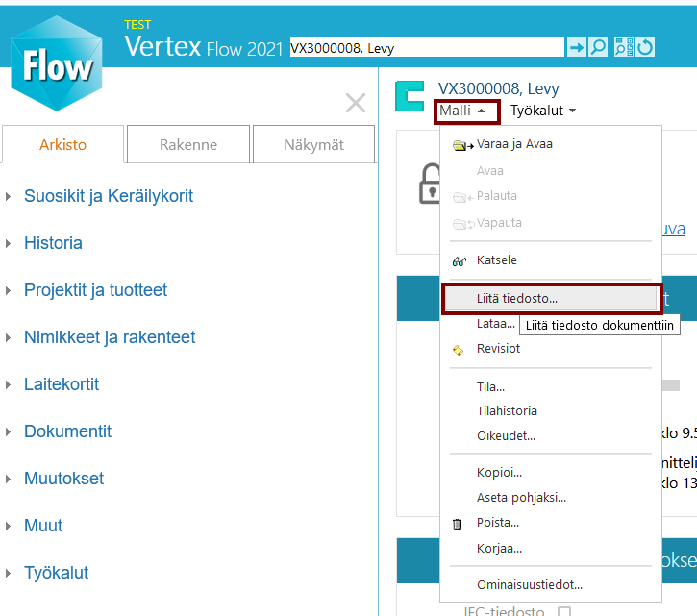Click the Varaa ja Avaa folder icon
697x616 pixels.
[x=462, y=145]
